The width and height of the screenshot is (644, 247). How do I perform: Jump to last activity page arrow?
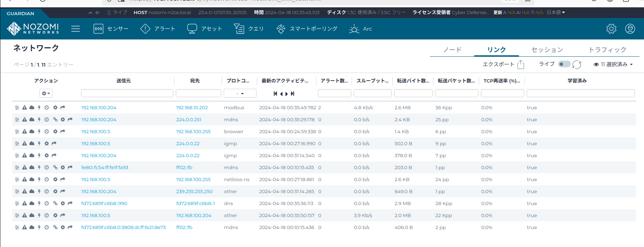[292, 93]
